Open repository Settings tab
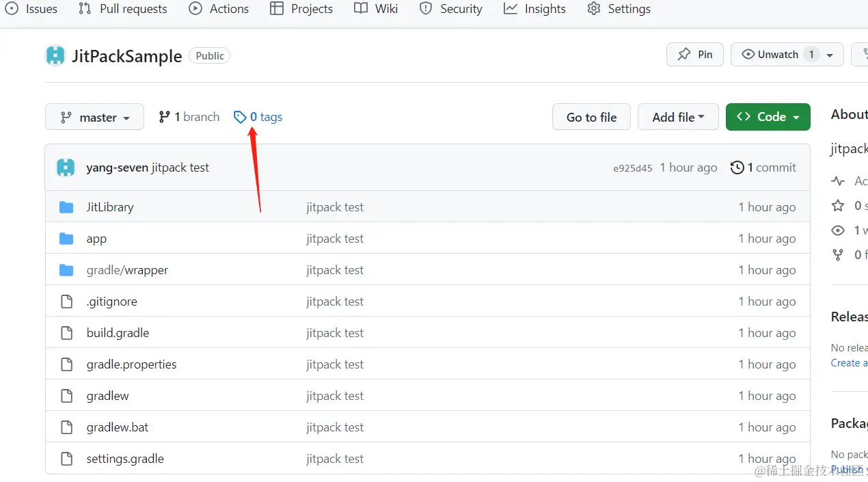The image size is (868, 482). [x=619, y=9]
